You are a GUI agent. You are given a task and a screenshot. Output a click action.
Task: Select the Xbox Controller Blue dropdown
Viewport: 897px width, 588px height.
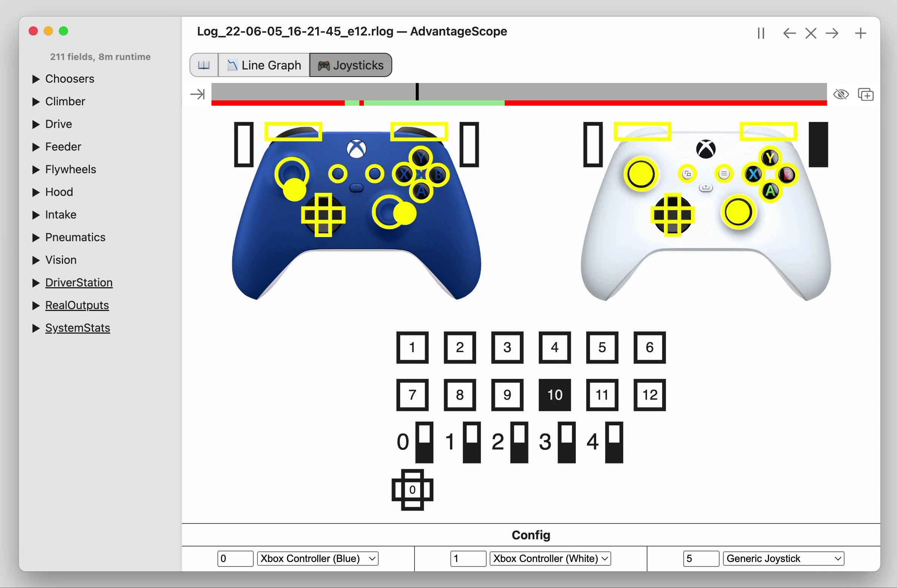tap(318, 559)
